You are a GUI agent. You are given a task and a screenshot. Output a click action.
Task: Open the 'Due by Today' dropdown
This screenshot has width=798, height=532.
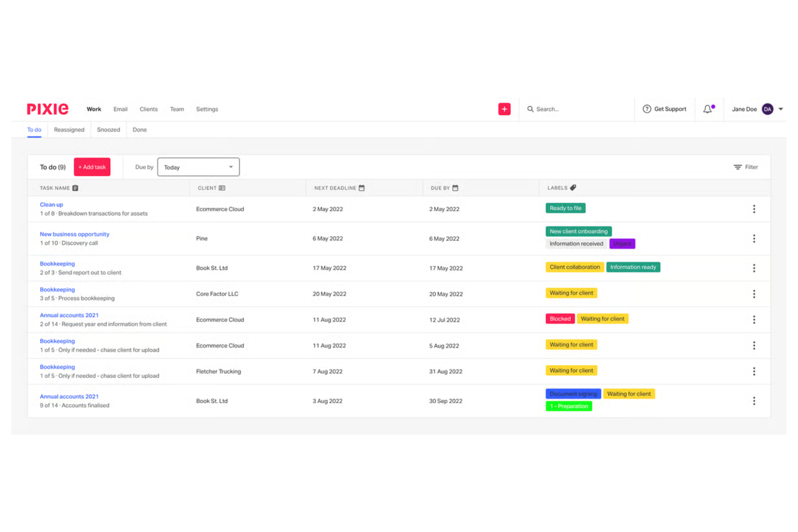coord(198,167)
